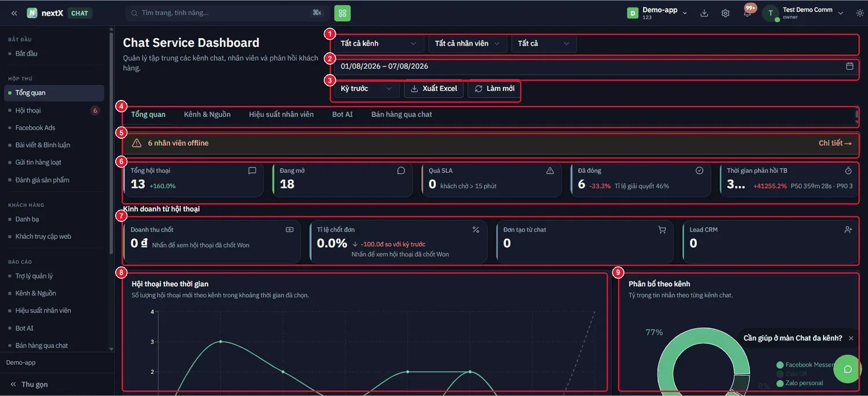The width and height of the screenshot is (868, 396).
Task: Click the nextX logo icon
Action: 32,13
